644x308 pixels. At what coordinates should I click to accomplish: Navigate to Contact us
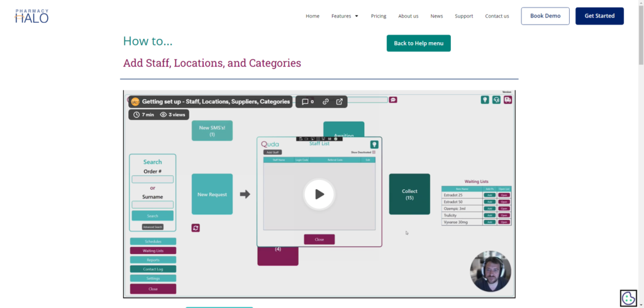coord(497,16)
